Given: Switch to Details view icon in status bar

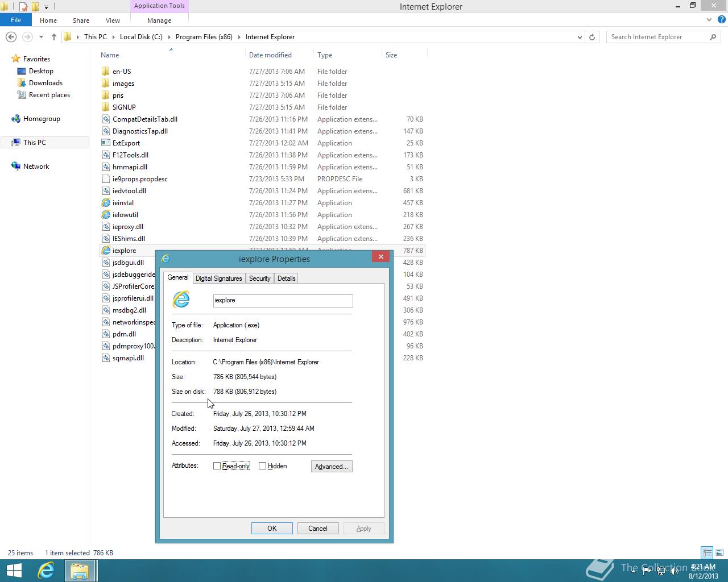Looking at the screenshot, I should pos(707,552).
